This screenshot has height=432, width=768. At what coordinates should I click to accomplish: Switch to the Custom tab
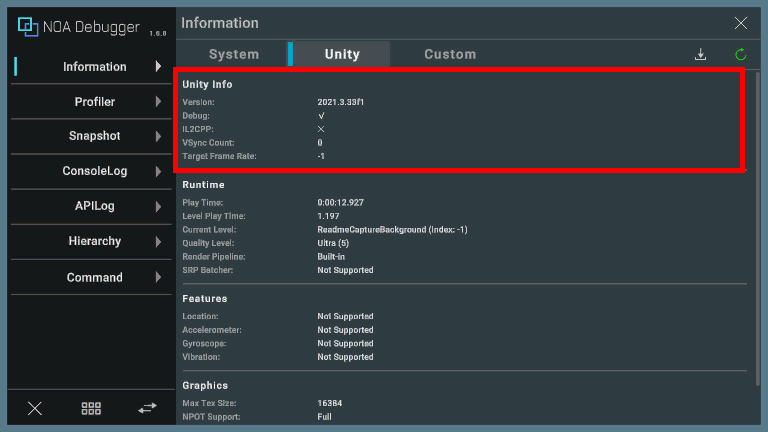pyautogui.click(x=450, y=54)
